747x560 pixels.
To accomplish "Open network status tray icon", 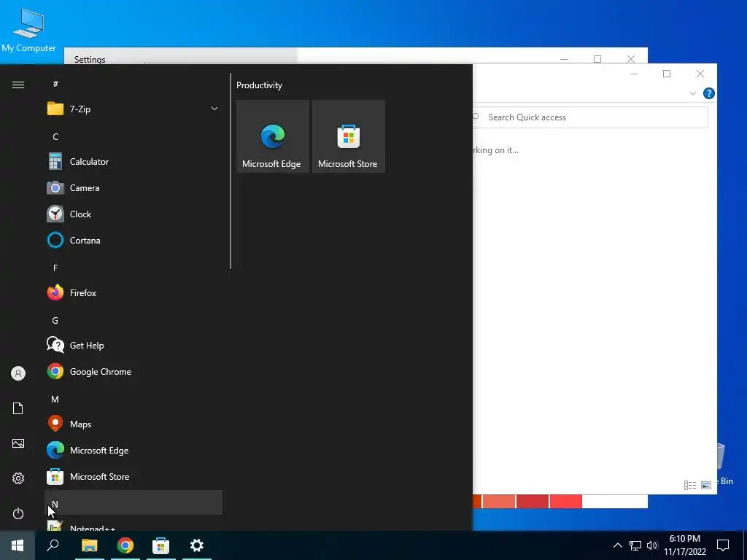I will tap(635, 545).
